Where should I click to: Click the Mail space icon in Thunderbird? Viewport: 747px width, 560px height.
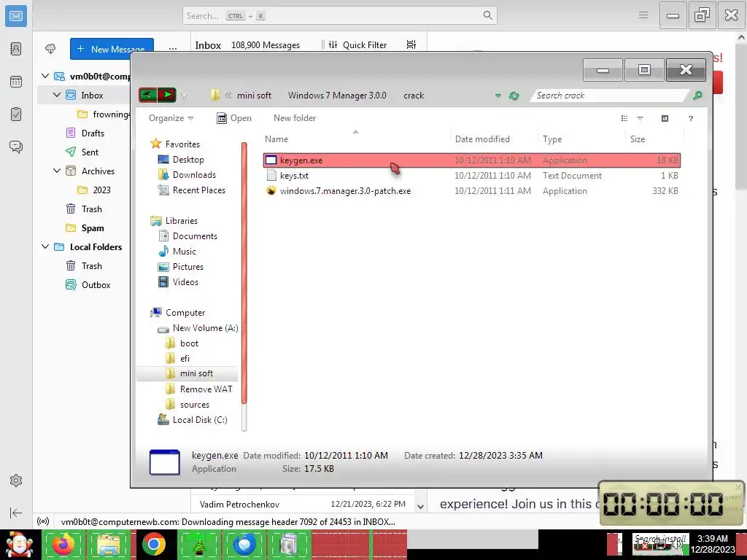point(16,16)
